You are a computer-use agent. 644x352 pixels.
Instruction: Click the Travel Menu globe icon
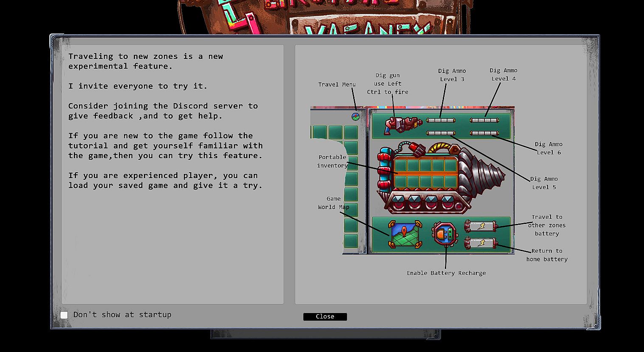356,116
